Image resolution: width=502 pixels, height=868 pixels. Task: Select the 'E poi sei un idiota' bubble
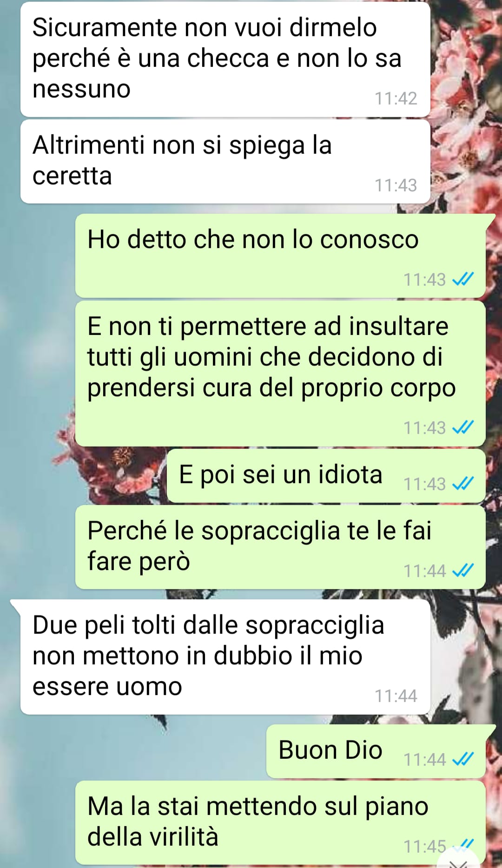[x=326, y=475]
